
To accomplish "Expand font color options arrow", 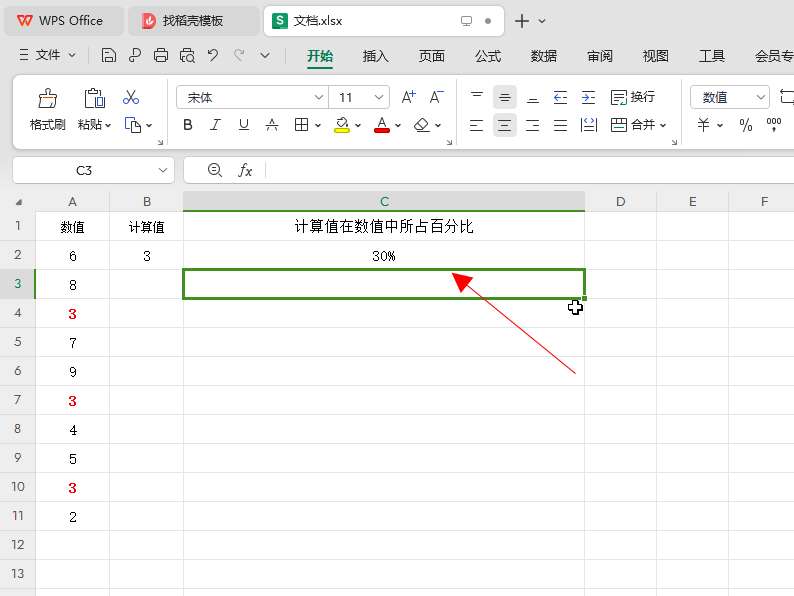I will pyautogui.click(x=398, y=125).
